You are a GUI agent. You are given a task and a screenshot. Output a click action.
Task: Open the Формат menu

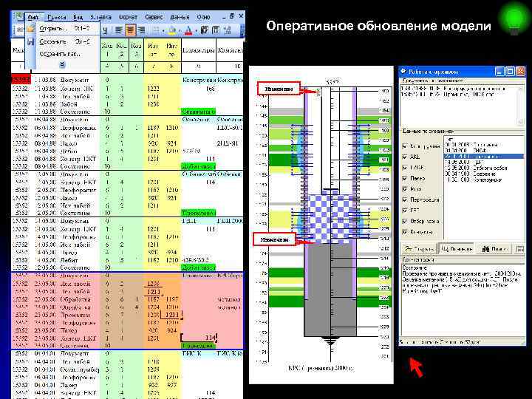click(128, 16)
